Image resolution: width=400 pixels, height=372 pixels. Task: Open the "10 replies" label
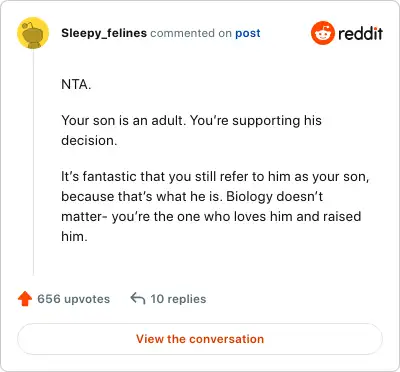(178, 299)
